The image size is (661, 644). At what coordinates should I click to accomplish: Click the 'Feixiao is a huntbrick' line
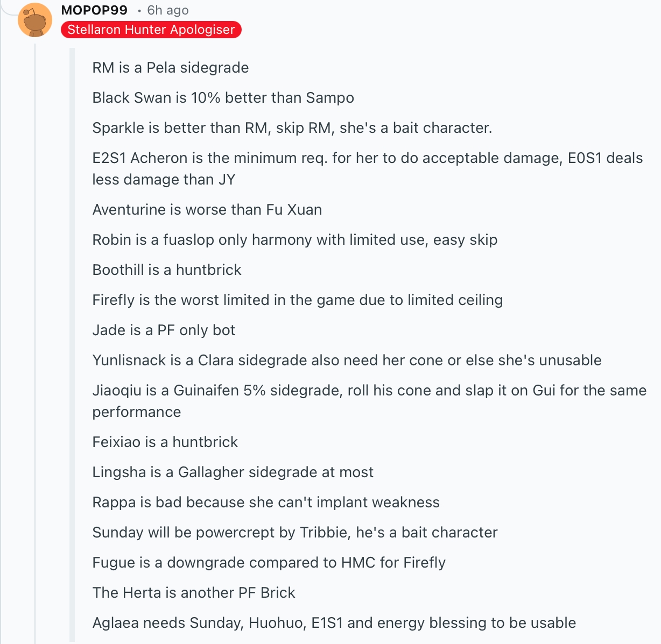(x=165, y=442)
